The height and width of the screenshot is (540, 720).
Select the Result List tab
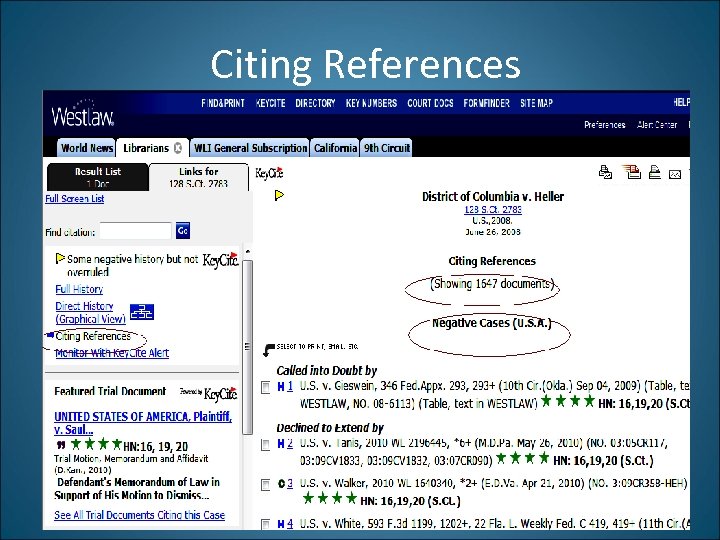click(98, 177)
